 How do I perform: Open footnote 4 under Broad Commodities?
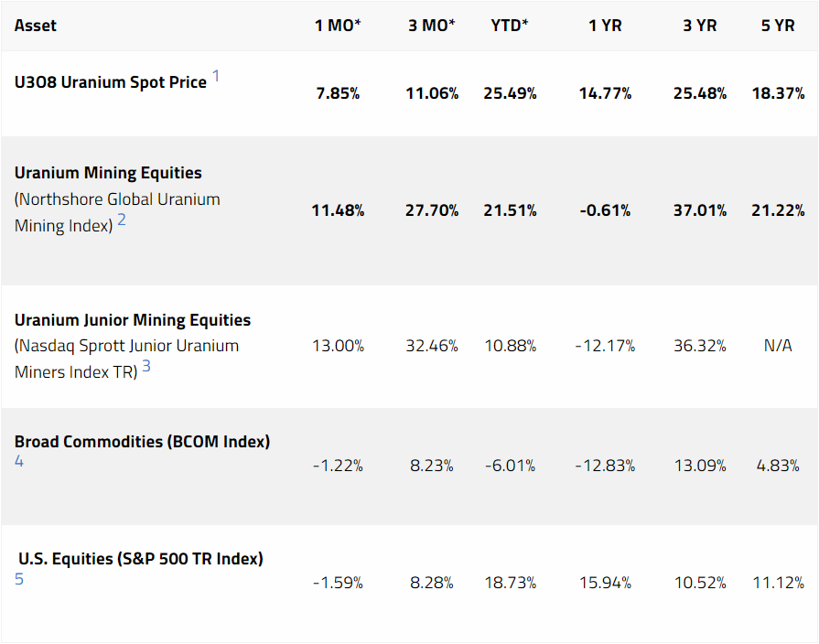pos(19,462)
